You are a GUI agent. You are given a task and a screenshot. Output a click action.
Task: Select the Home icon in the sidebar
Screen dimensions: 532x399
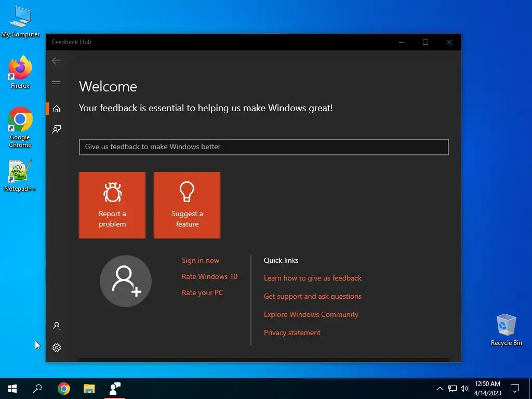[57, 109]
